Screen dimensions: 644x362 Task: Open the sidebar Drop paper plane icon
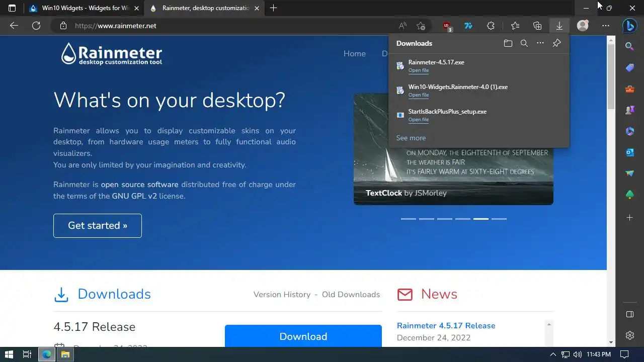(629, 173)
